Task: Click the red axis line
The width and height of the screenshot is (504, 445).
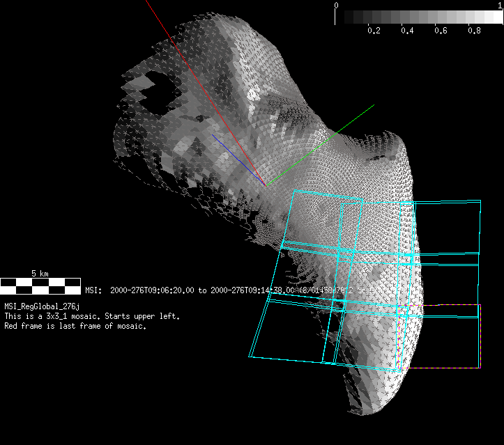Action: pos(206,93)
